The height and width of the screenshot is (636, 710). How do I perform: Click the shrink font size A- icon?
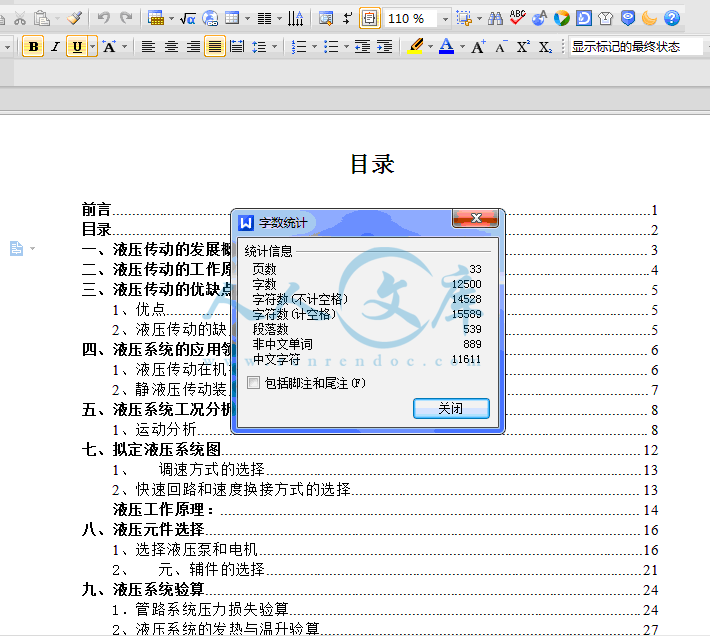pos(501,47)
